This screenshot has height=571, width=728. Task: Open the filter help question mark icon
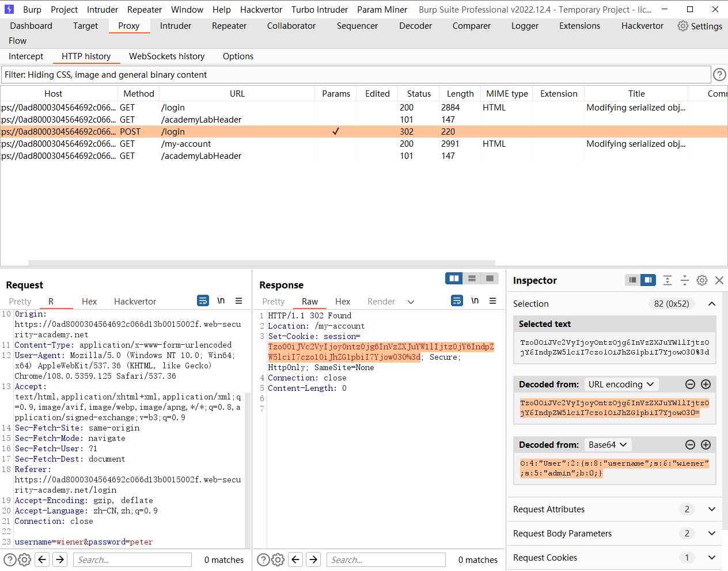coord(719,74)
